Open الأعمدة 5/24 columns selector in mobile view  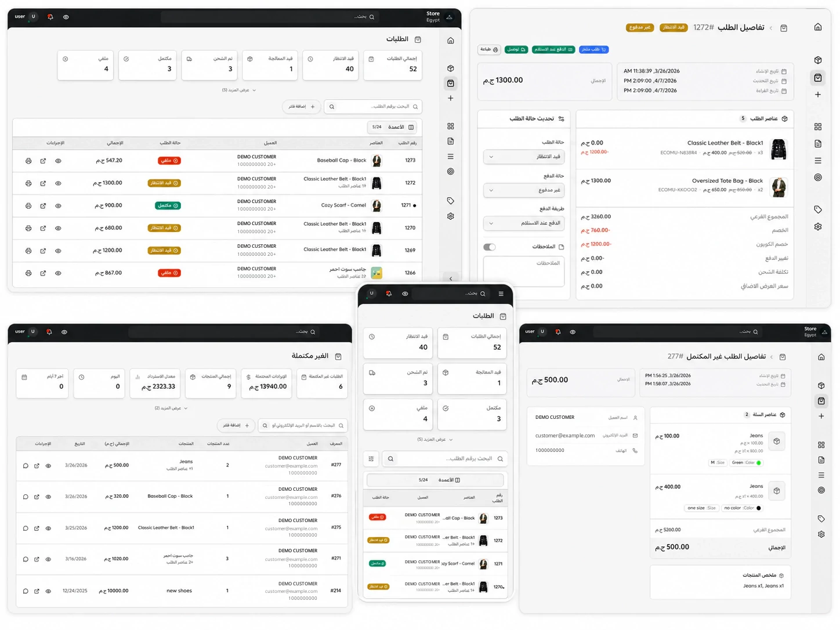[x=435, y=480]
